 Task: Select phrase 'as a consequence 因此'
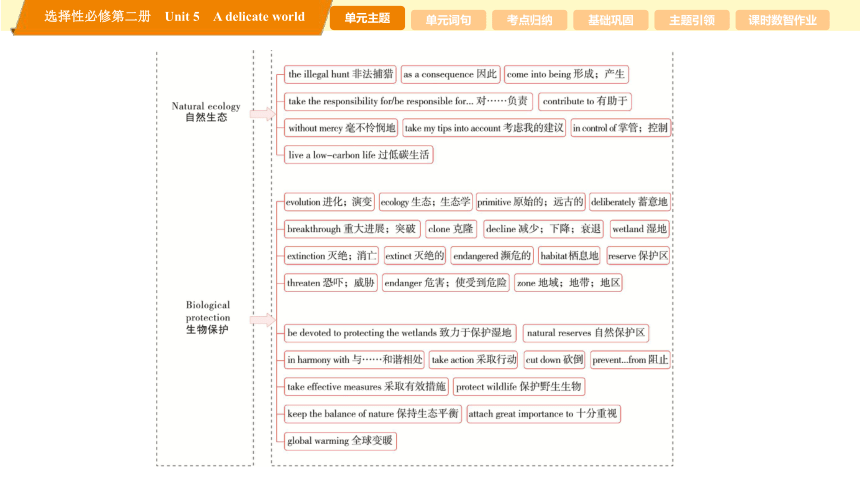(450, 74)
